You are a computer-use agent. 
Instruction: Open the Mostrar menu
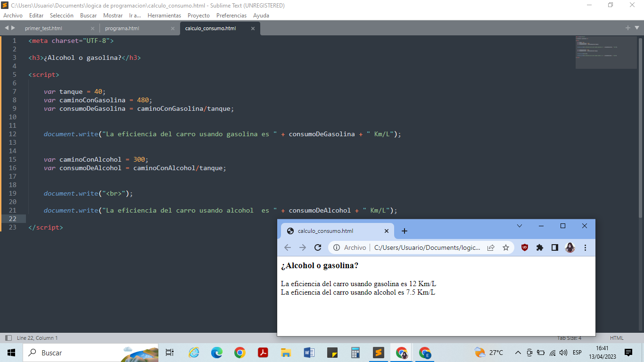tap(113, 16)
